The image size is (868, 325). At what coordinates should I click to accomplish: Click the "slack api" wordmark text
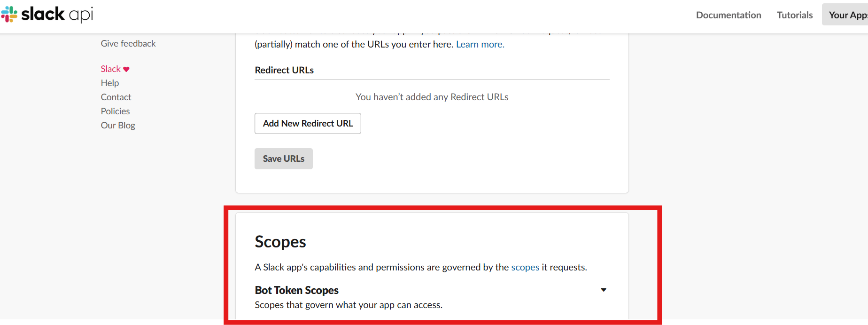pos(57,14)
